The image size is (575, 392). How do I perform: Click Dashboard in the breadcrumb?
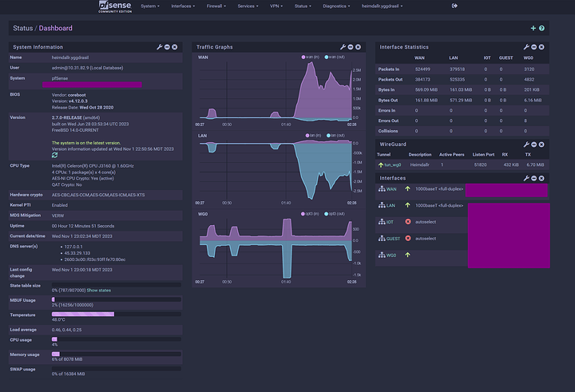[55, 28]
